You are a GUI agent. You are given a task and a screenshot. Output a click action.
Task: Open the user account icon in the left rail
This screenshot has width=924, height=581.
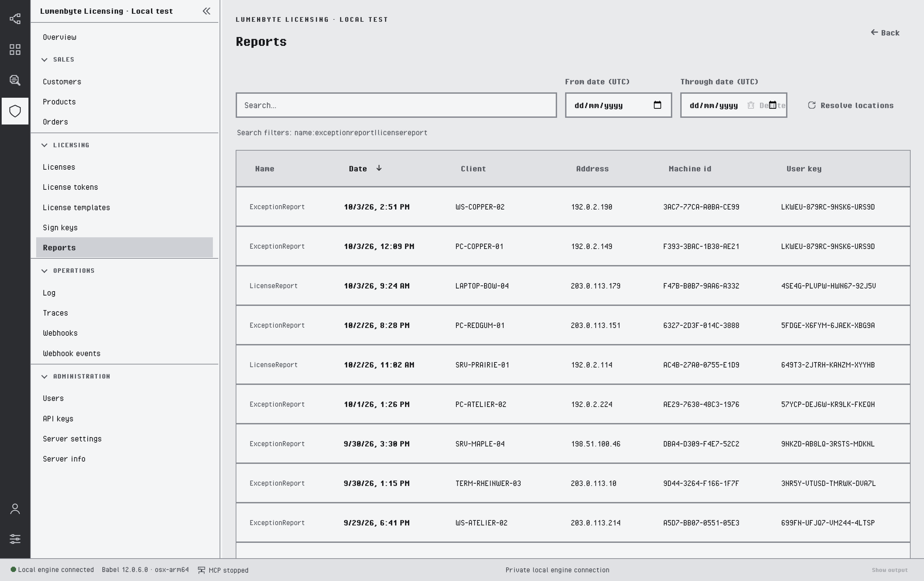pos(15,509)
